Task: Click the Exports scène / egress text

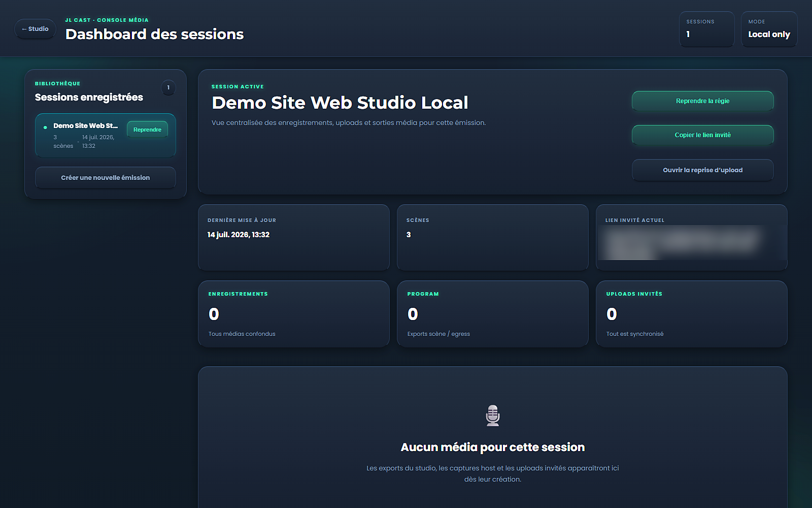Action: coord(438,334)
